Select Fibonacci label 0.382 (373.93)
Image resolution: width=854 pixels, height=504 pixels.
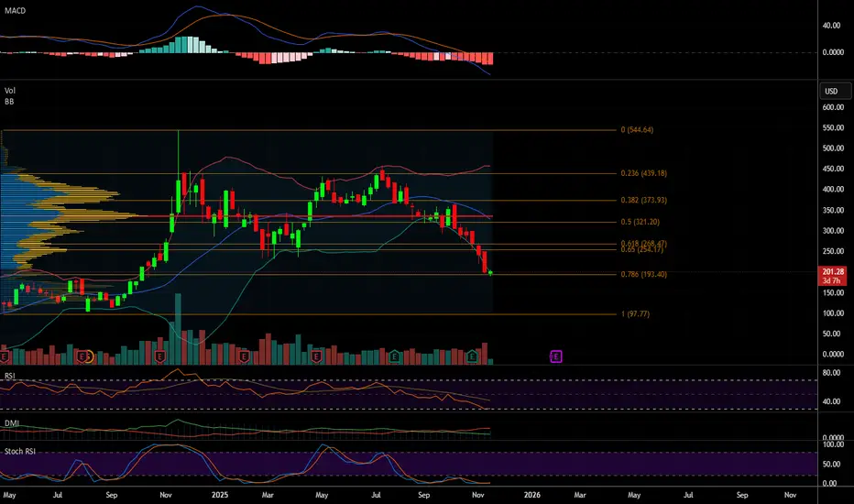click(644, 200)
